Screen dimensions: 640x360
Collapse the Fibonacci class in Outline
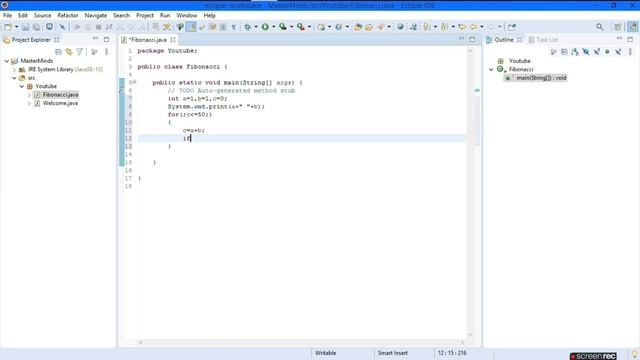pos(491,69)
